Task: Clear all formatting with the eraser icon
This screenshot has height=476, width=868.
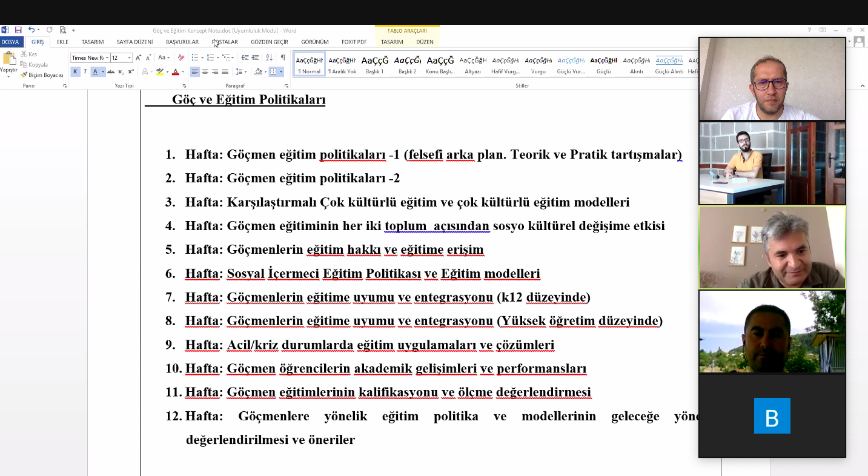Action: [181, 58]
